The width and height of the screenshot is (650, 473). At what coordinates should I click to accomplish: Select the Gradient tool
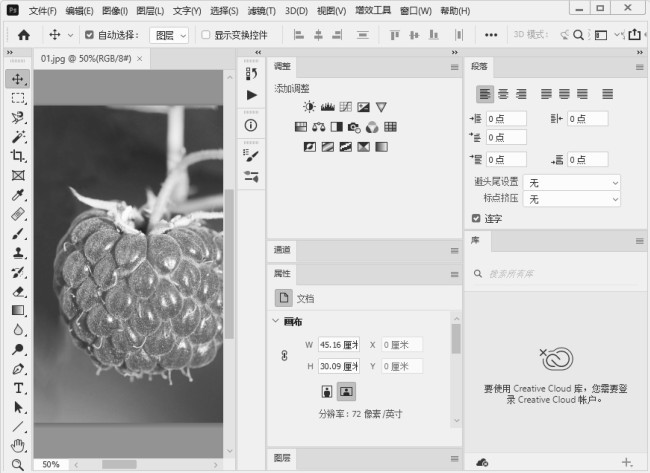point(17,310)
